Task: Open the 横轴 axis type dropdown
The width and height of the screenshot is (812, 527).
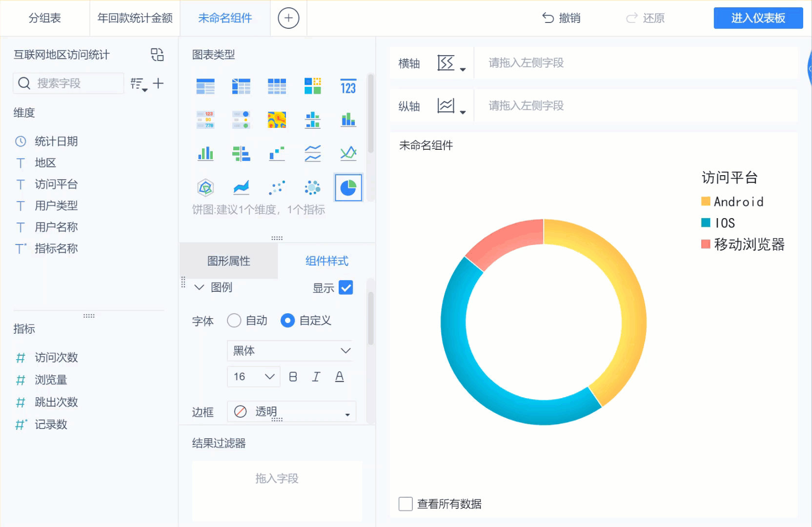Action: [451, 63]
